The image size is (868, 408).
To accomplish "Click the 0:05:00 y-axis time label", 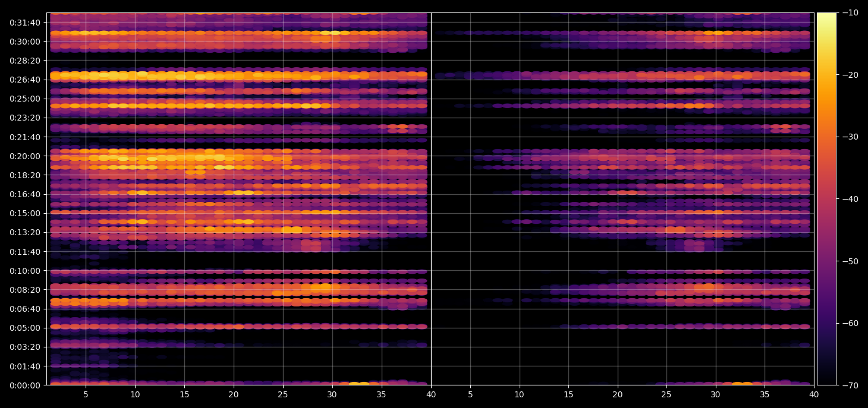I will pyautogui.click(x=25, y=328).
